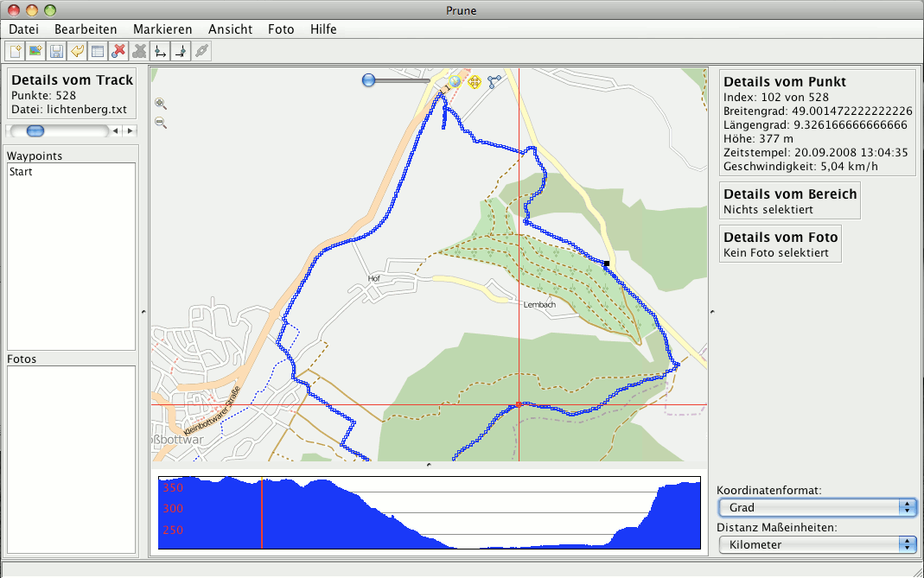Image resolution: width=924 pixels, height=578 pixels.
Task: Click the set range start icon
Action: (160, 51)
